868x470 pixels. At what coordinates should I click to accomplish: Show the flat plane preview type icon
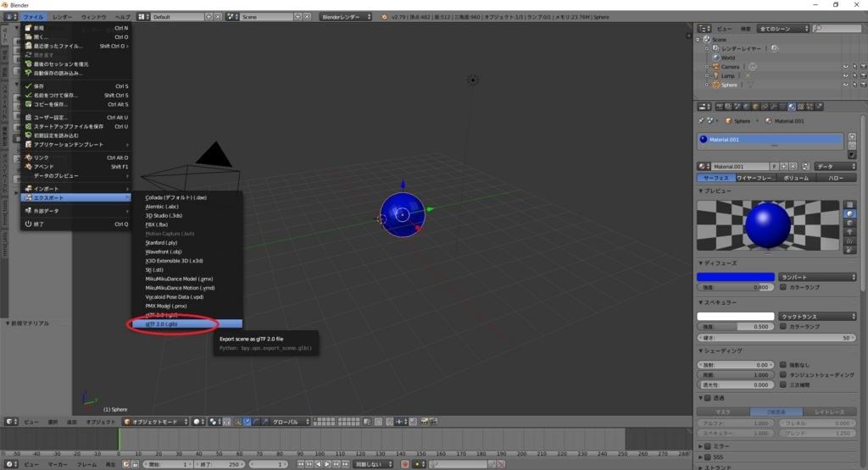[849, 205]
